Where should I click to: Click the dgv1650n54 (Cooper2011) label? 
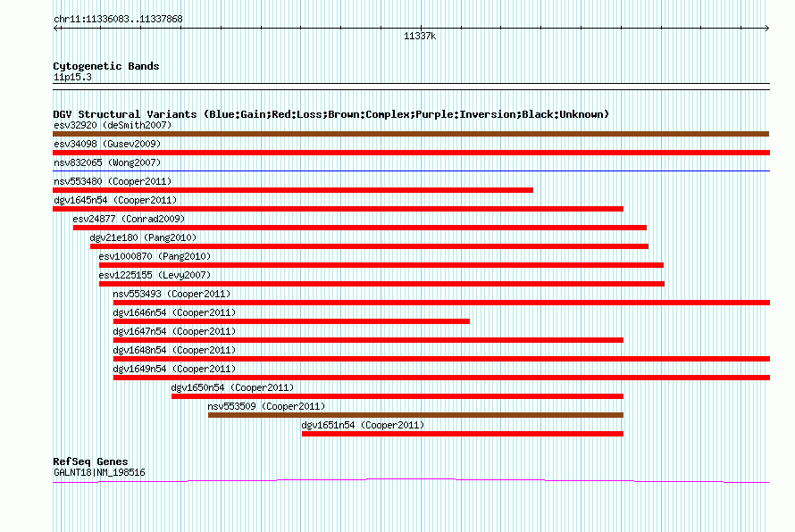233,387
